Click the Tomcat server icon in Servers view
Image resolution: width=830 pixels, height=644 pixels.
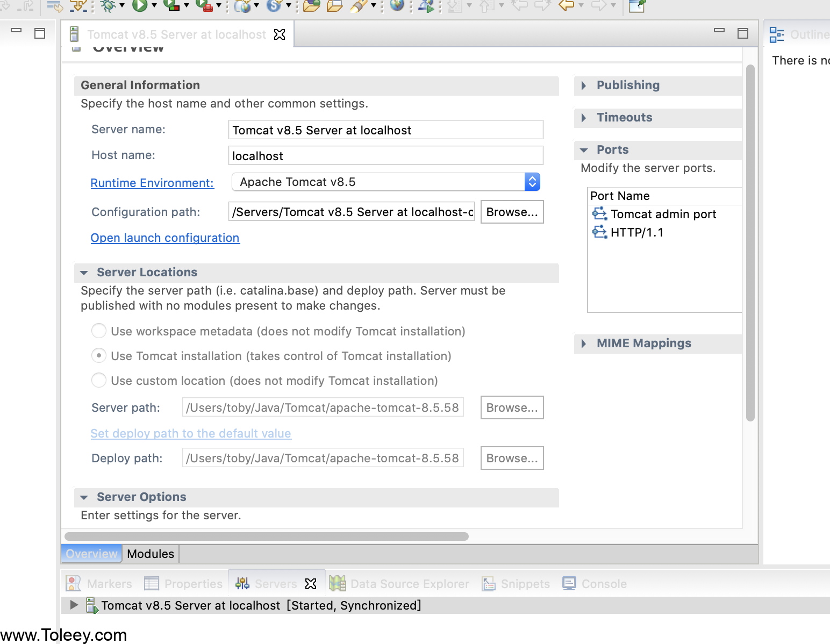92,605
